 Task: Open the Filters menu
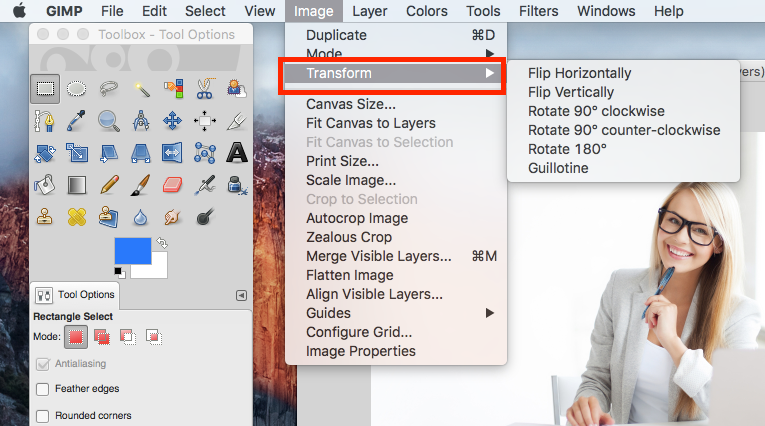[x=539, y=11]
